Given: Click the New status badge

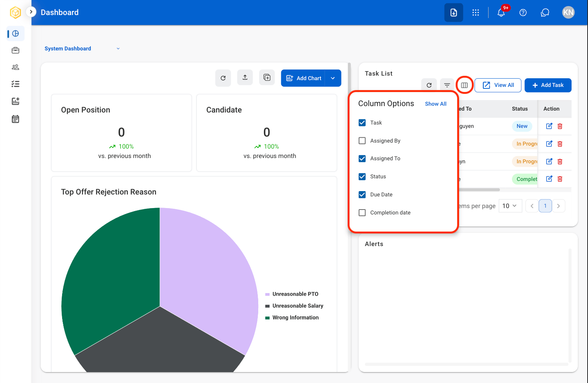Looking at the screenshot, I should (522, 126).
